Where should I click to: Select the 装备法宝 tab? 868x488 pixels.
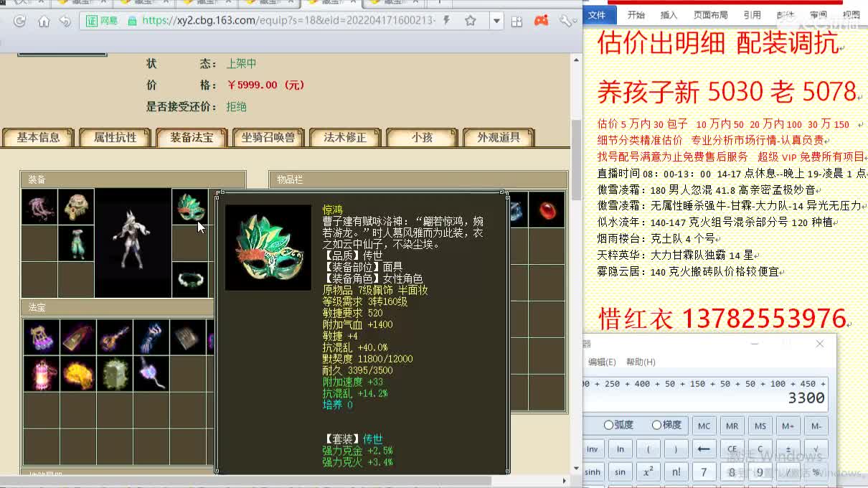[x=192, y=137]
